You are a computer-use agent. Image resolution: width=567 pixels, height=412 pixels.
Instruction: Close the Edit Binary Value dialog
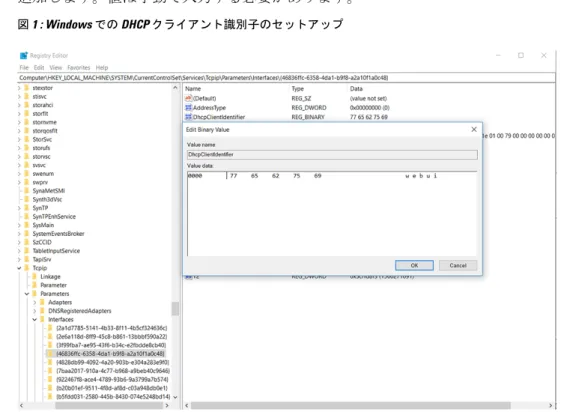[474, 129]
